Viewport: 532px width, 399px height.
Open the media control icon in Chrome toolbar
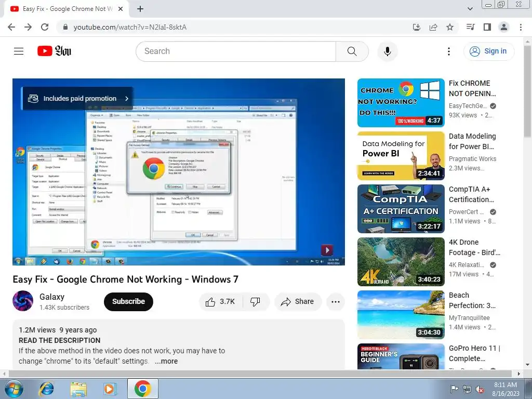coord(470,27)
